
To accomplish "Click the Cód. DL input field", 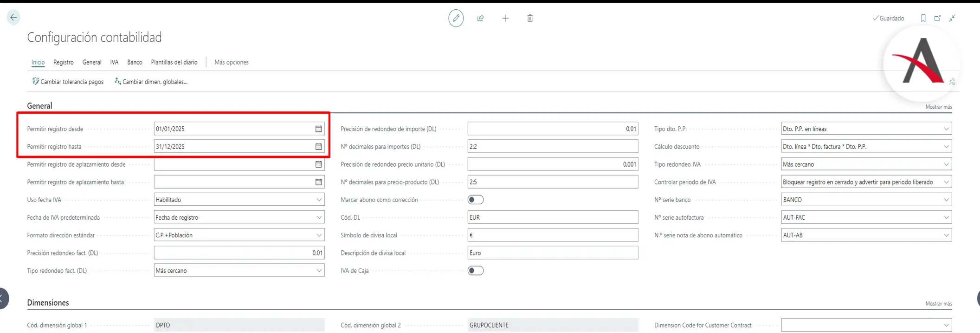I will [552, 217].
